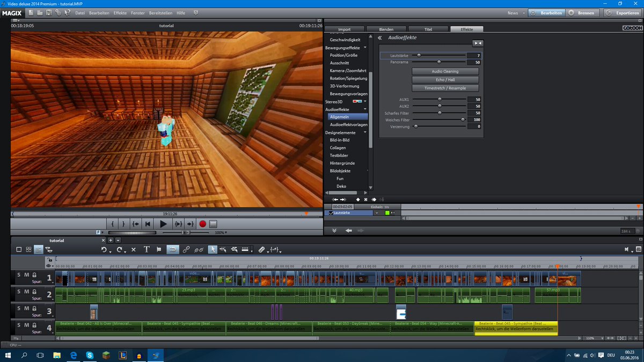The width and height of the screenshot is (644, 362).
Task: Jump to previous keyframe arrow icon
Action: 335,200
